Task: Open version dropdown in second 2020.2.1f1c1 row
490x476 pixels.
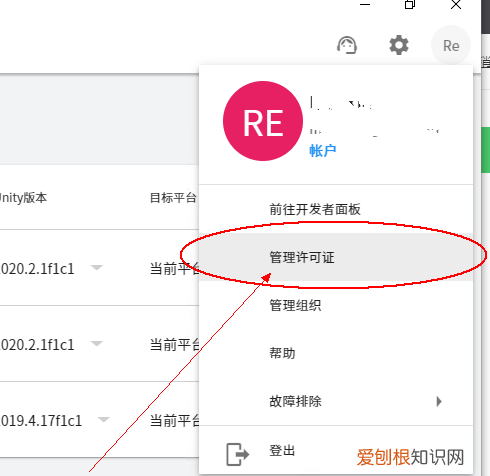Action: click(97, 343)
